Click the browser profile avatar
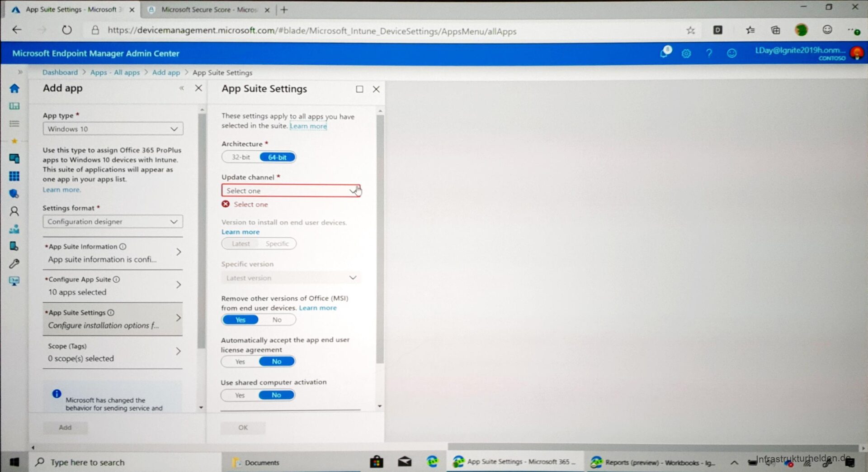Image resolution: width=868 pixels, height=472 pixels. pos(801,30)
